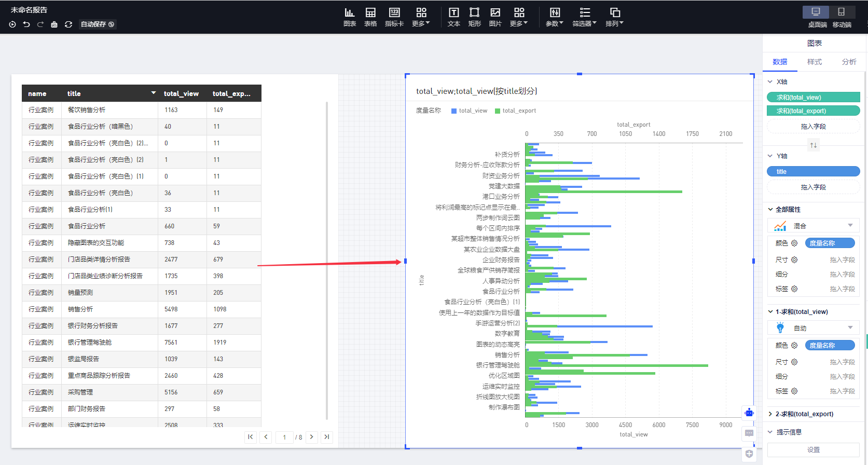Insert a chart using 图表 icon
The height and width of the screenshot is (465, 868).
click(x=350, y=17)
